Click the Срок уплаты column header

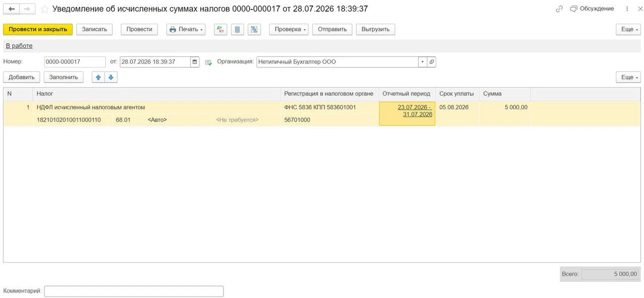pos(457,94)
